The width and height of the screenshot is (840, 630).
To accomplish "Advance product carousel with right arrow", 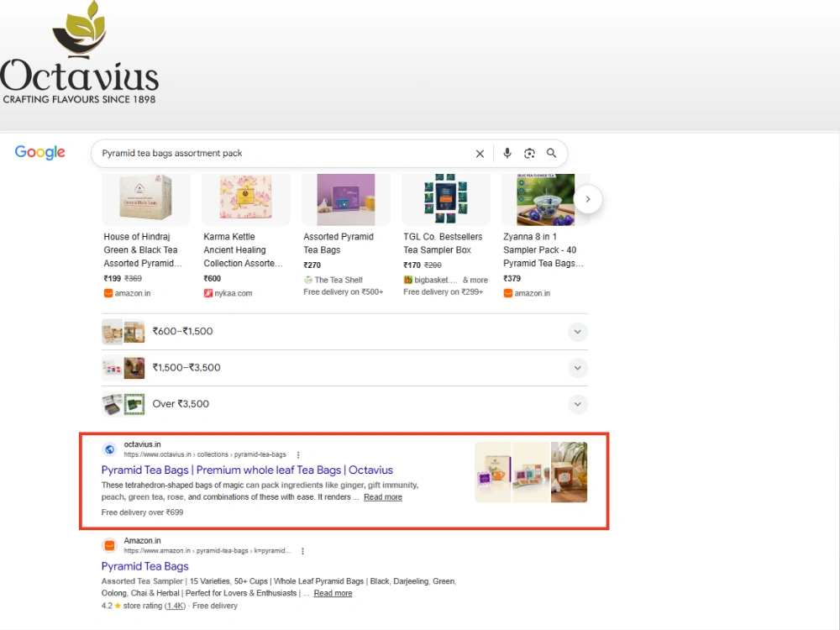I will [588, 199].
